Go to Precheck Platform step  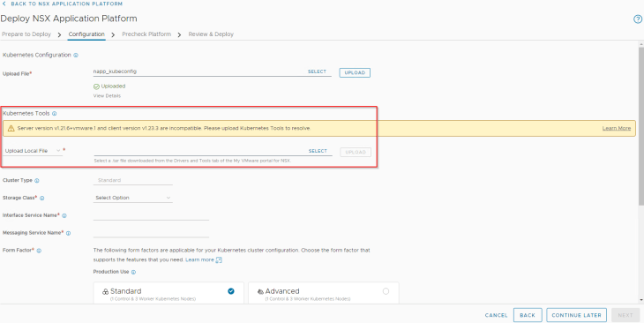click(146, 34)
